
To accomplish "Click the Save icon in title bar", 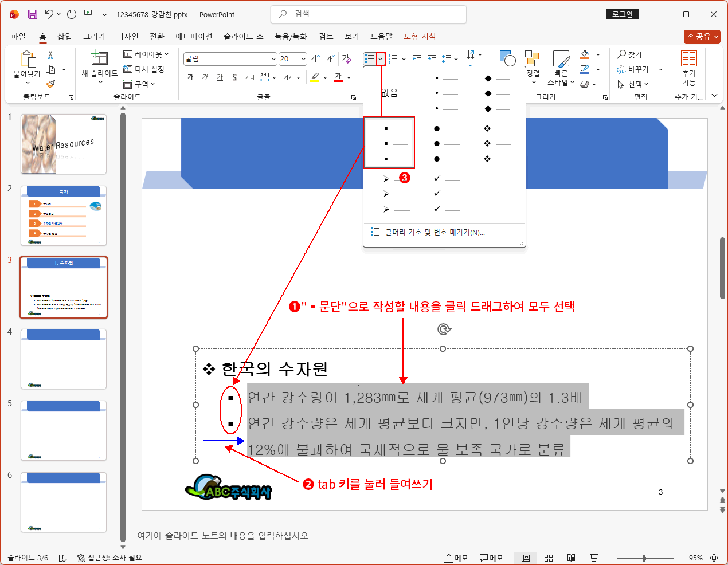I will (x=33, y=14).
